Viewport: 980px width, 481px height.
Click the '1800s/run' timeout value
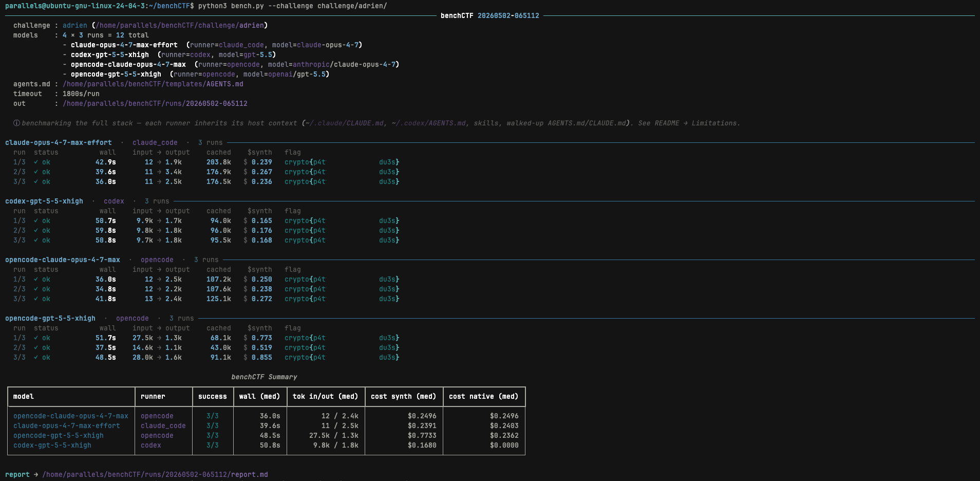pos(81,94)
